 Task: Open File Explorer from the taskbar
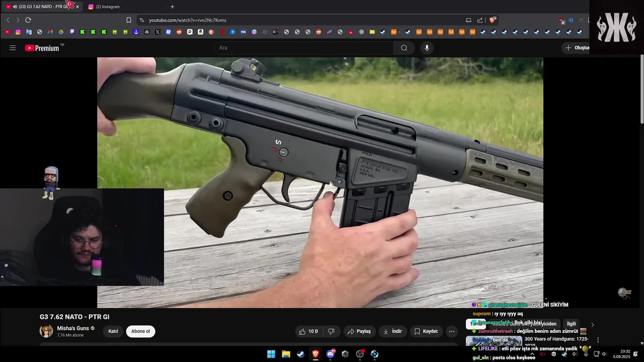[286, 354]
